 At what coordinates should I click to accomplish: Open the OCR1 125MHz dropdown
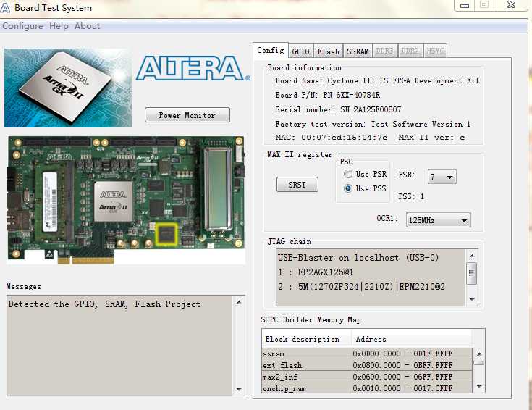coord(439,220)
